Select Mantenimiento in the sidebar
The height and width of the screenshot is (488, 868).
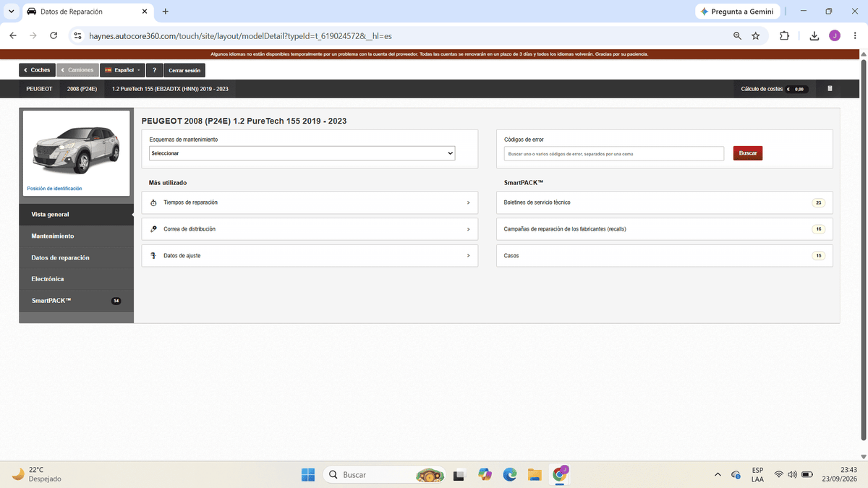click(x=76, y=236)
